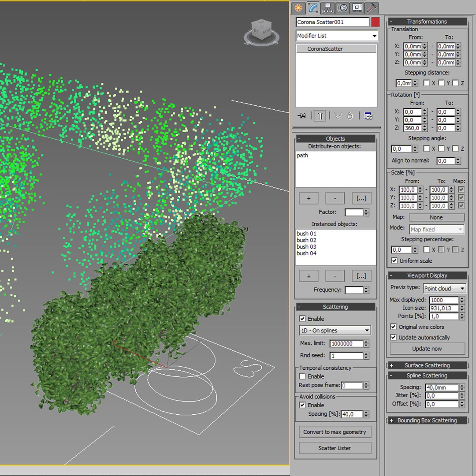Viewport: 476px width, 476px height.
Task: Check Rotation stepping Y checkbox
Action: coord(441,149)
